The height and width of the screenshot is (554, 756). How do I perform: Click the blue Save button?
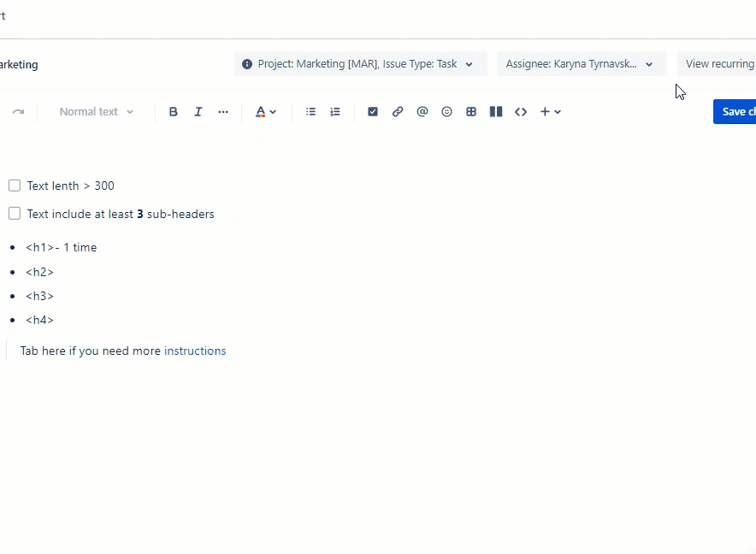(x=737, y=111)
